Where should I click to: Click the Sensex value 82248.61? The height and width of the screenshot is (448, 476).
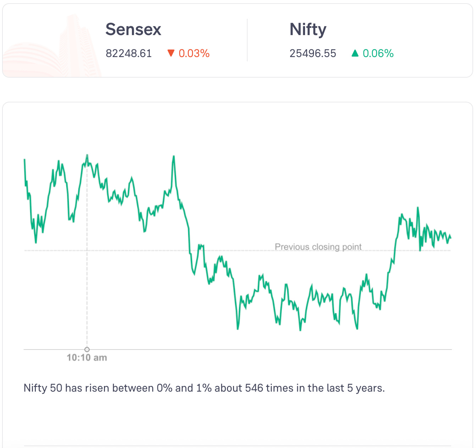point(129,54)
